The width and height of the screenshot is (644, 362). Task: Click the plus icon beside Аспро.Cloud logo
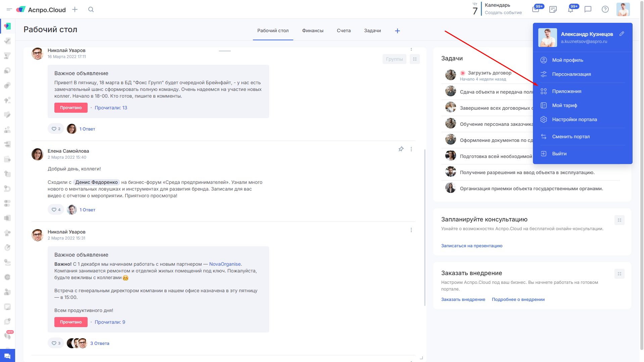pos(75,9)
